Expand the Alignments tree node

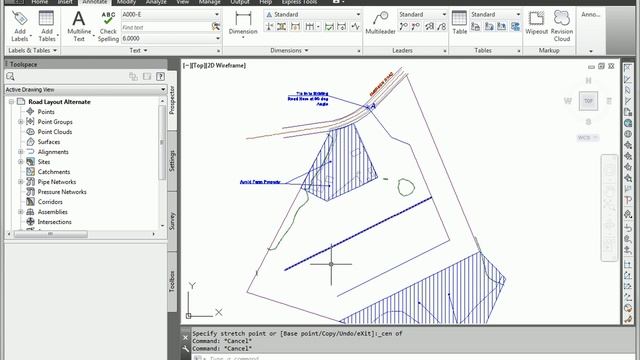[20, 152]
